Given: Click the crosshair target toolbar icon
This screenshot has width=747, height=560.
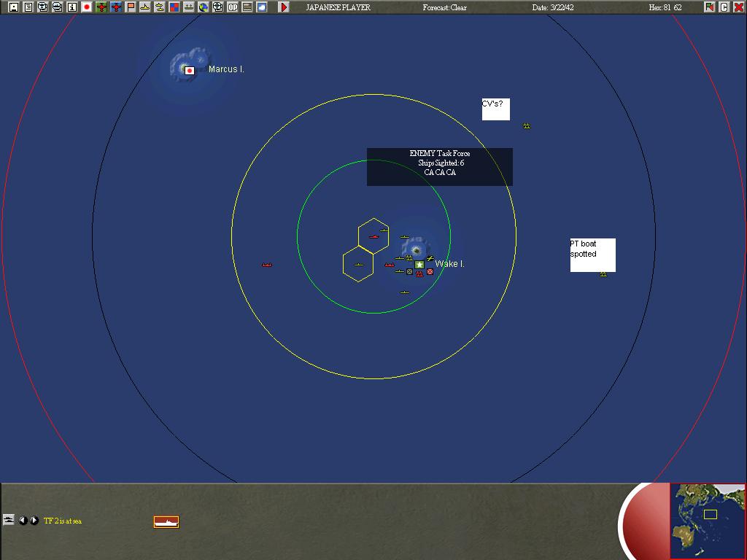Looking at the screenshot, I should (x=217, y=7).
